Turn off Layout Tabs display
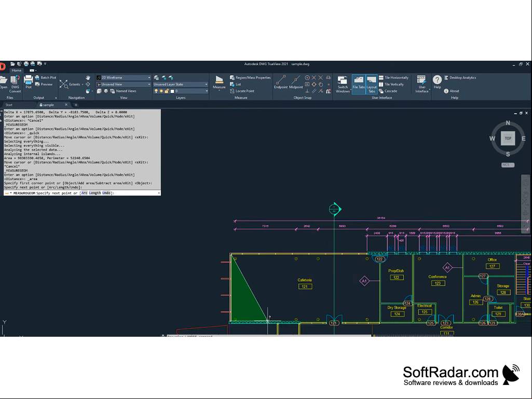 372,84
